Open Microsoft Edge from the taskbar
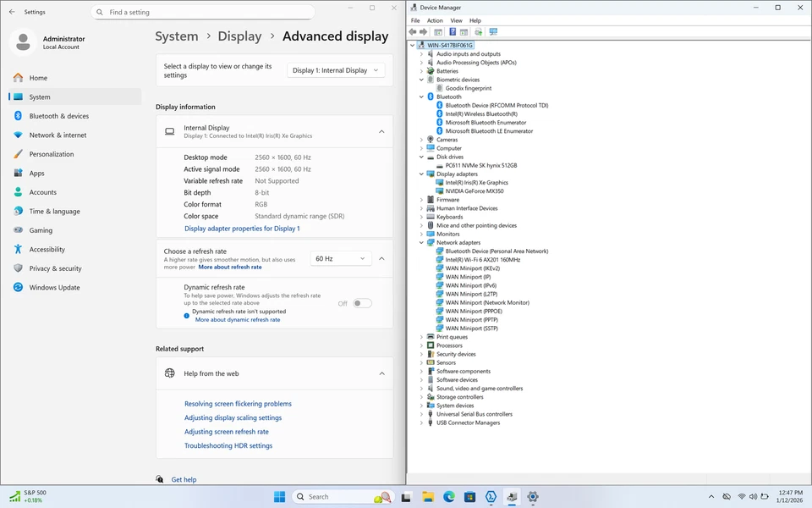812x508 pixels. pyautogui.click(x=449, y=497)
